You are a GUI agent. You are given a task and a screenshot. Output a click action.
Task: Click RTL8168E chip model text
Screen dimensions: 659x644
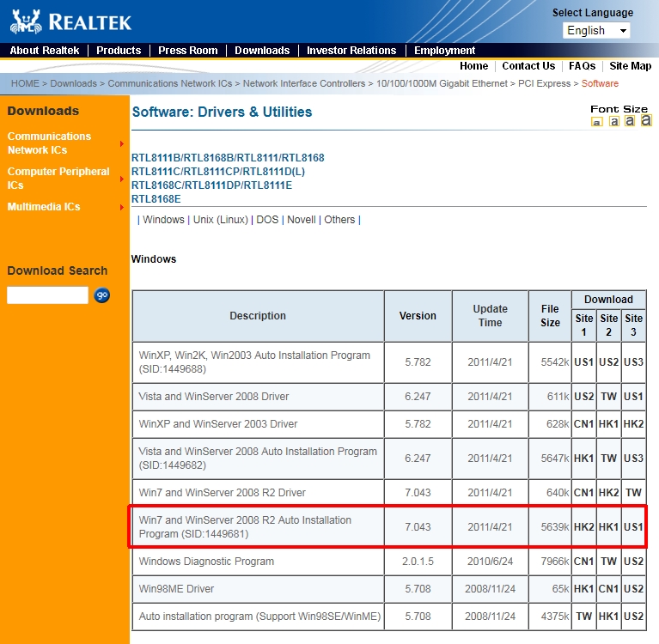click(156, 199)
